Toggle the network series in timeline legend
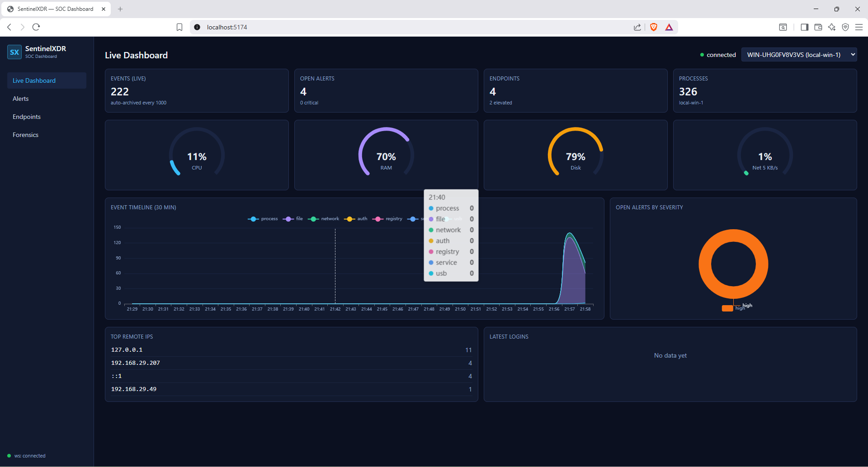This screenshot has height=467, width=868. pos(323,219)
